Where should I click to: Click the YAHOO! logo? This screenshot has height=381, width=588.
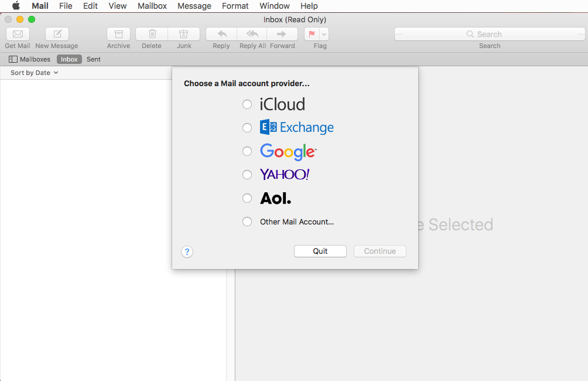click(285, 175)
